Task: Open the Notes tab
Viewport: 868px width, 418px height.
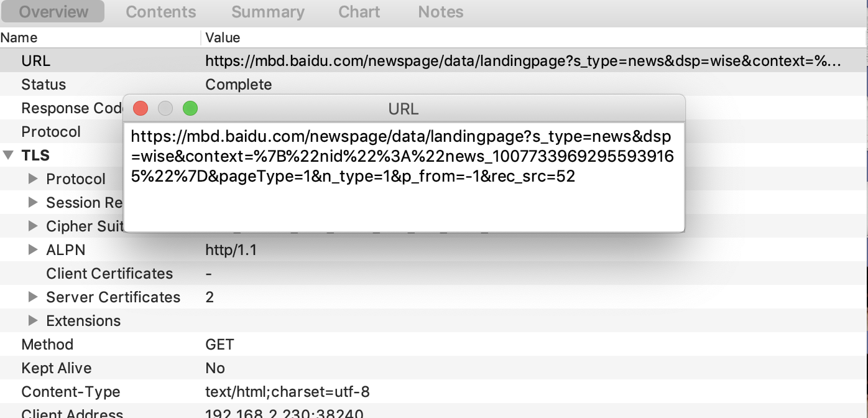Action: (440, 11)
